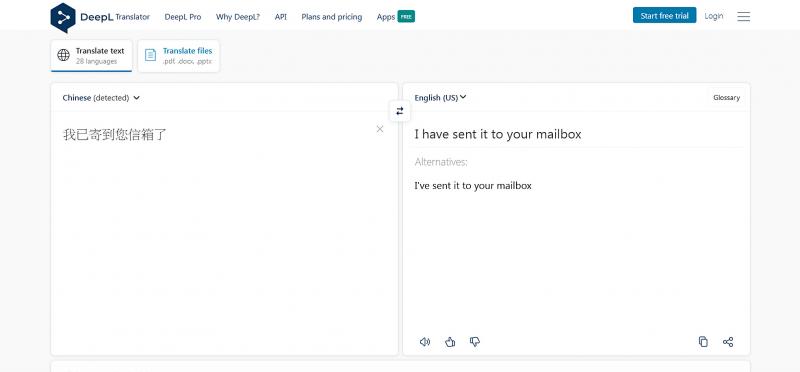Click the Start free trial button
800x372 pixels.
click(664, 16)
